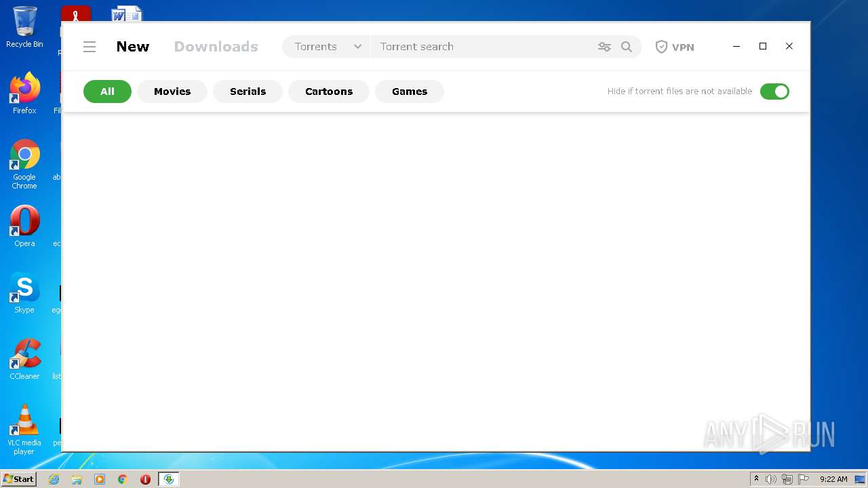Launch Skype desktop shortcut
868x488 pixels.
[24, 292]
